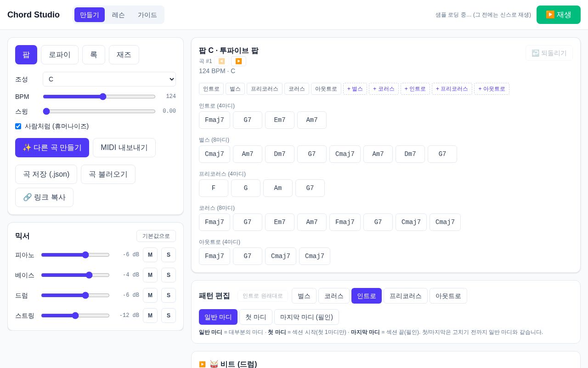Save the song with 곡 저장 (.json)
588x368 pixels.
(x=46, y=174)
